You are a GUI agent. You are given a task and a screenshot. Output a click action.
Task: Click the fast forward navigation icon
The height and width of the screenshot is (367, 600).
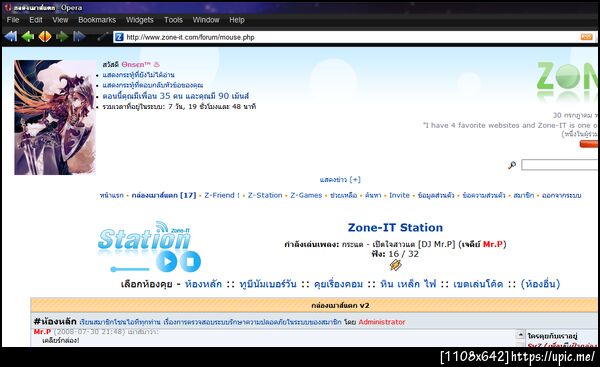pyautogui.click(x=79, y=37)
